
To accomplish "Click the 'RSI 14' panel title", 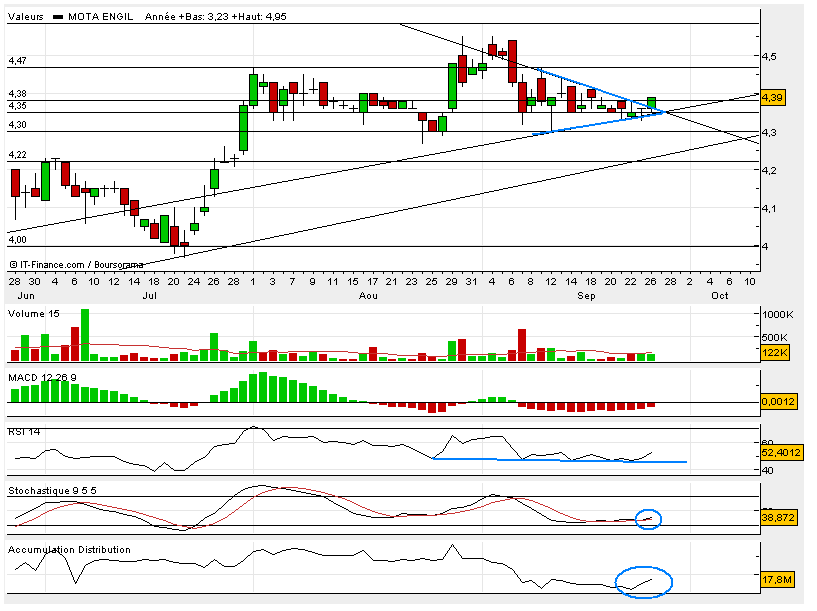I will (x=24, y=432).
